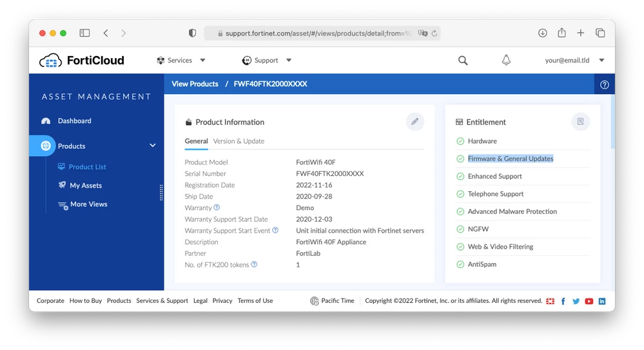Click Warranty Support Start Event info icon
Screen dimensions: 644x350
pyautogui.click(x=276, y=231)
